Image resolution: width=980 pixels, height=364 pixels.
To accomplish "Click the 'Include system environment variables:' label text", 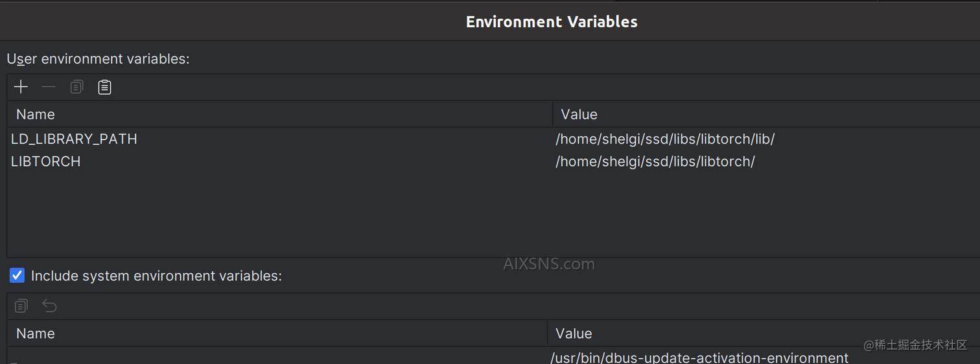I will point(156,276).
